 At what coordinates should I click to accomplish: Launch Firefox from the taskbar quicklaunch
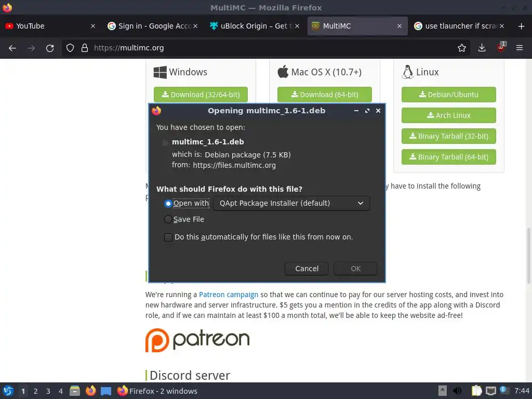(x=90, y=391)
